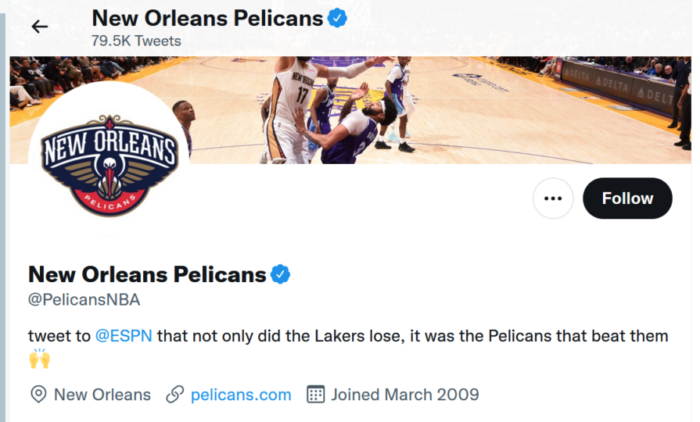Click the Joined March 2009 text

[x=404, y=394]
